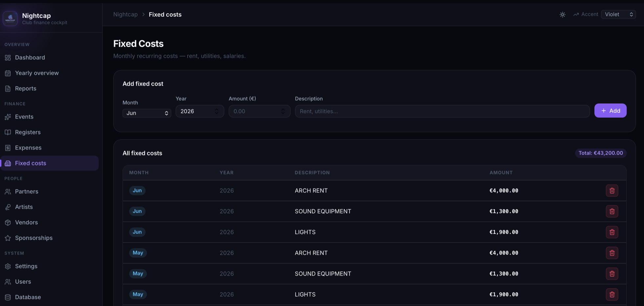Click the MONTH column header
This screenshot has width=644, height=306.
coord(139,173)
